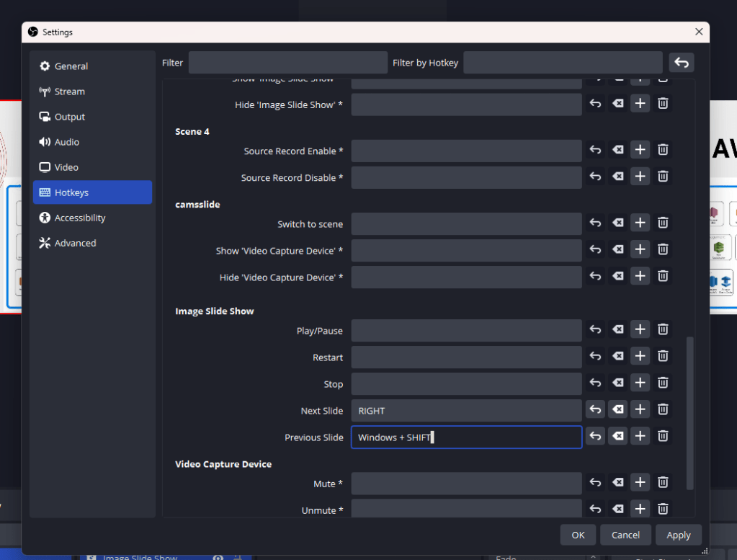Clear the Hide 'Image Slide Show' hotkey

pos(617,104)
